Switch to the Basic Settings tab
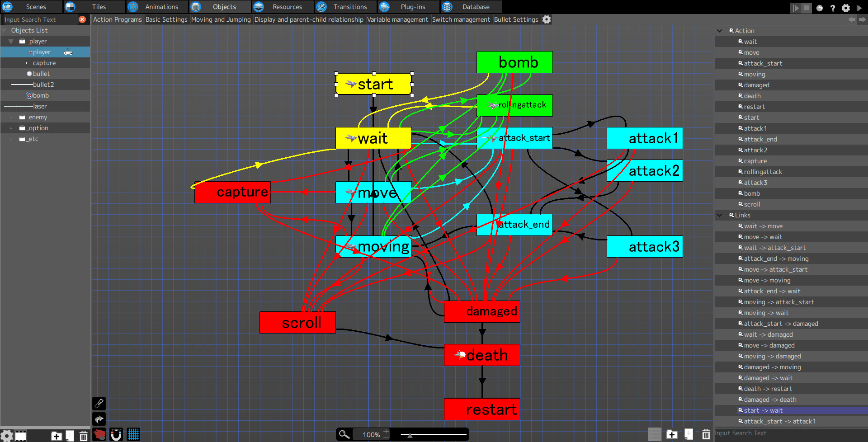868x442 pixels. (x=166, y=19)
